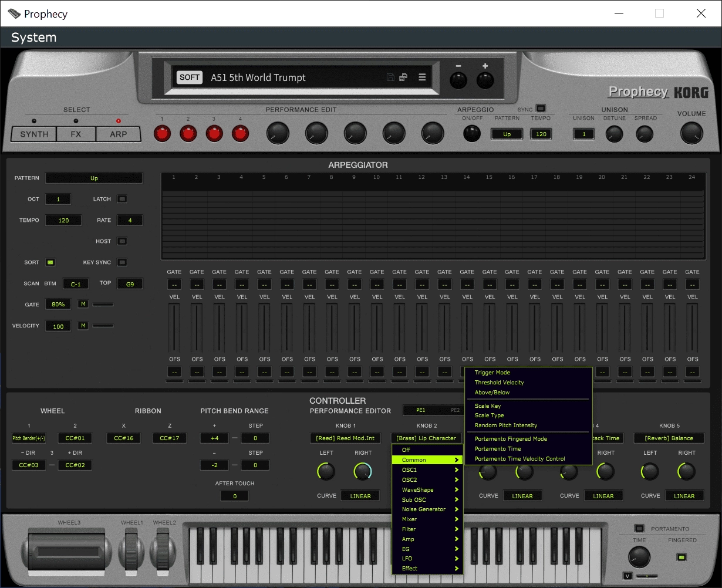Click the A51 5th World Trumpt preset name
The image size is (722, 588).
(258, 77)
